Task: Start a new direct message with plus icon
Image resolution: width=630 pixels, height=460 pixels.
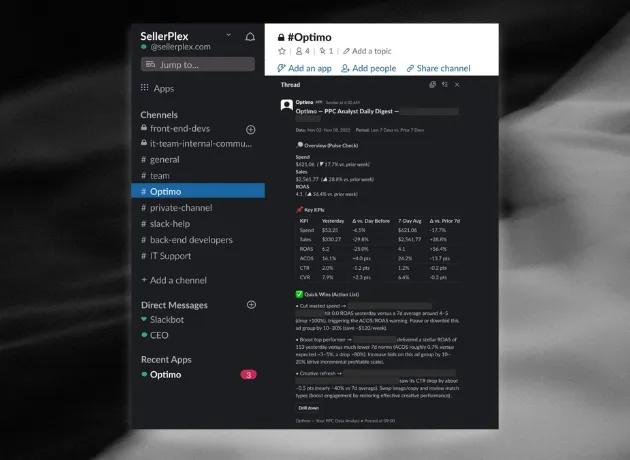Action: pos(251,305)
